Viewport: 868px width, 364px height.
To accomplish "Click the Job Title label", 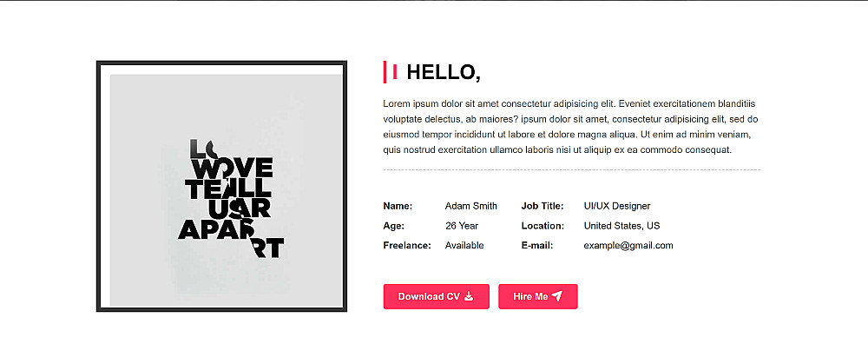I will point(542,206).
